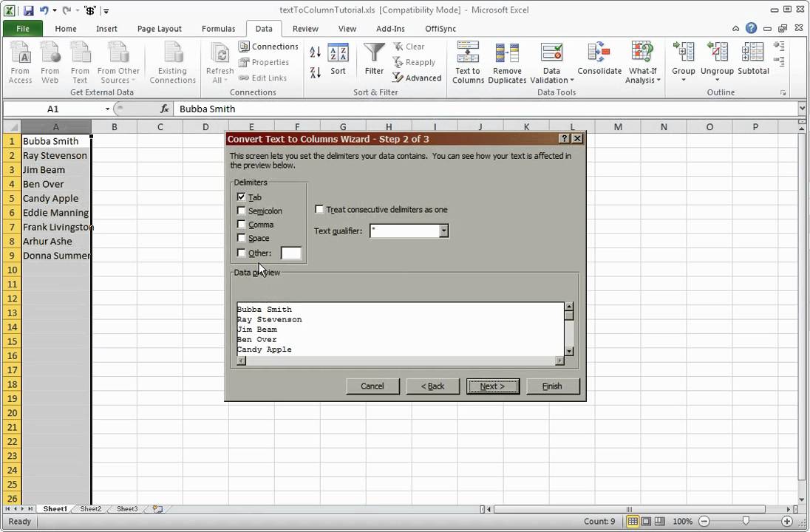Open Existing Connections
This screenshot has width=810, height=532.
pyautogui.click(x=172, y=63)
